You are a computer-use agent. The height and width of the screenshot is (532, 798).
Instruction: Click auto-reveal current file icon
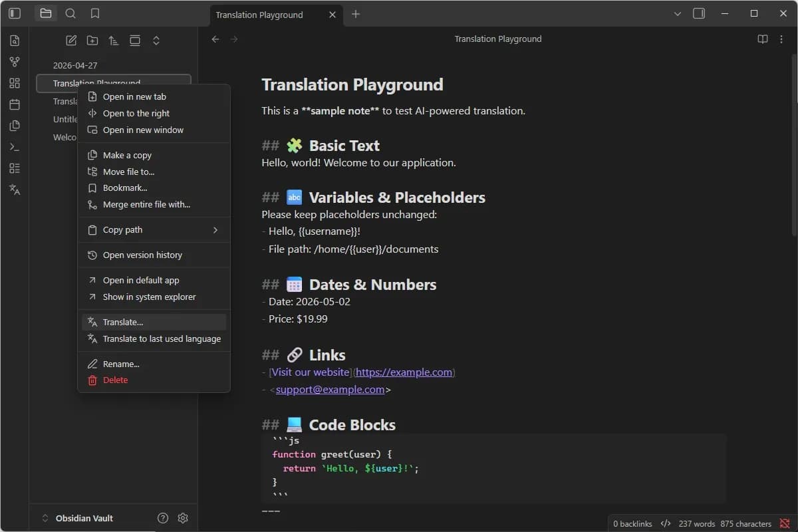(135, 41)
